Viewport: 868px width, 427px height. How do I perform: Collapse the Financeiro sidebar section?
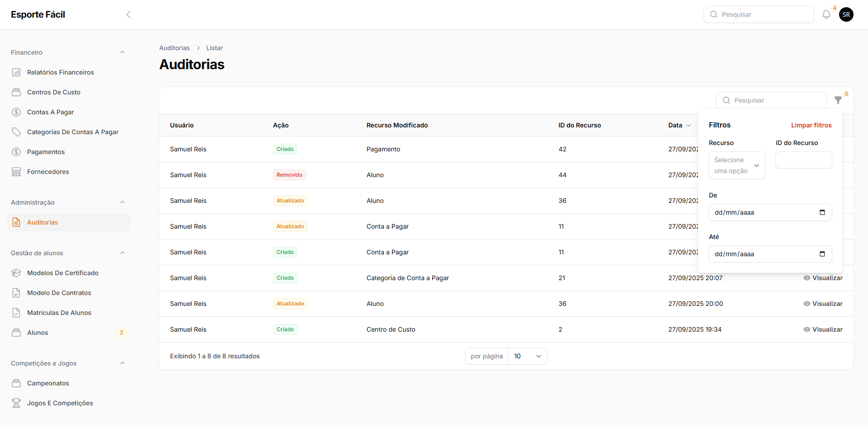(123, 52)
